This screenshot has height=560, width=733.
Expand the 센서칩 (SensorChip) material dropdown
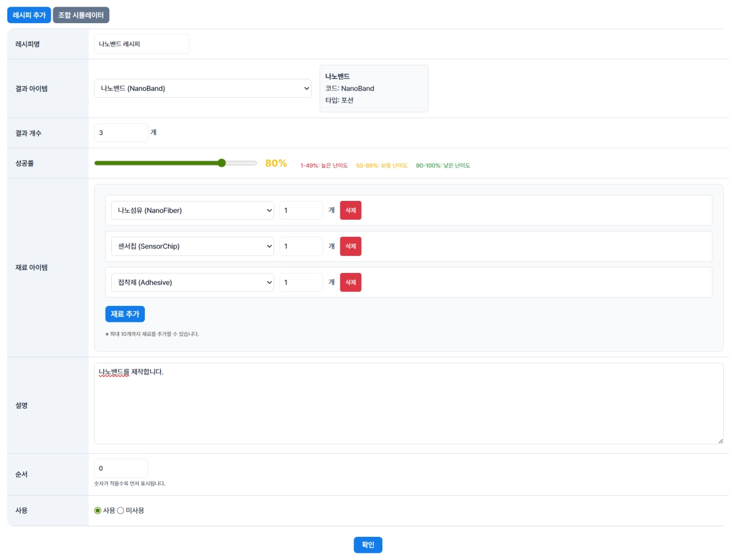(192, 247)
